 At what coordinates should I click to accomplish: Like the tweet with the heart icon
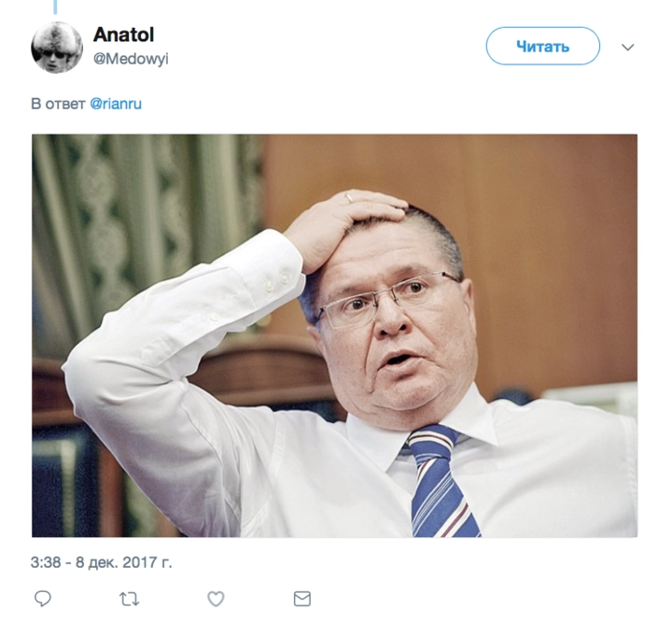tap(216, 600)
